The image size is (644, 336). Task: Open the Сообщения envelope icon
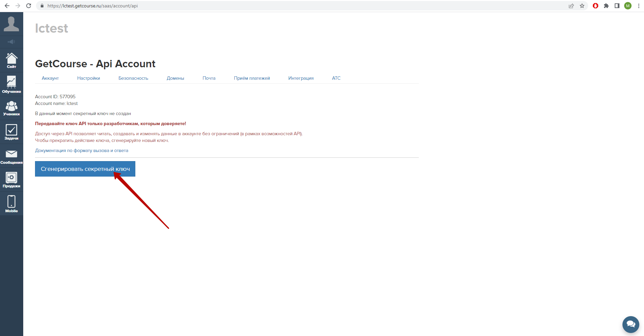tap(11, 156)
